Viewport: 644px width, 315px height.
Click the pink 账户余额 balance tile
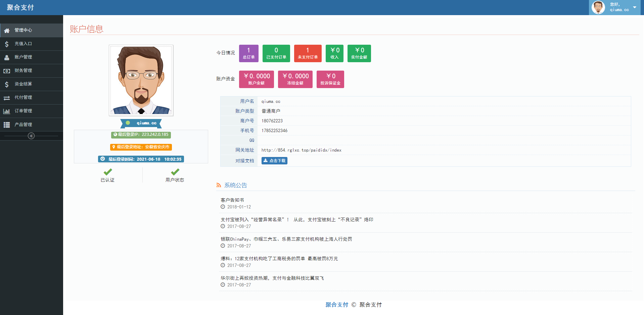click(256, 79)
